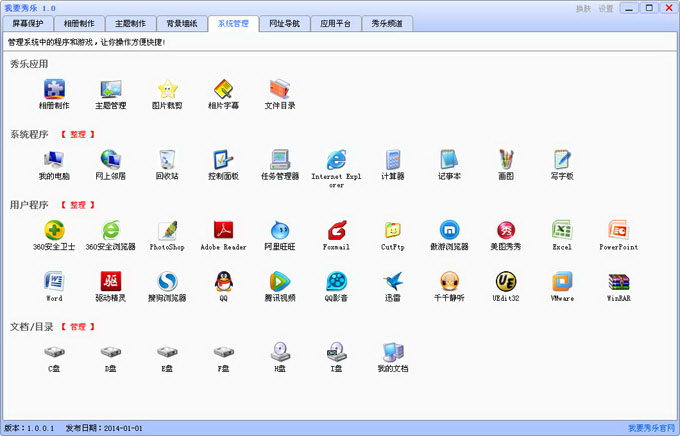The image size is (680, 436).
Task: Launch Internet Explorer icon
Action: (x=336, y=160)
